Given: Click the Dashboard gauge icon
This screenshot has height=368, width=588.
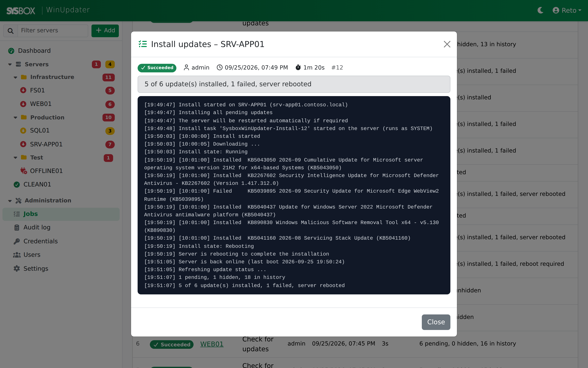Looking at the screenshot, I should pos(11,51).
